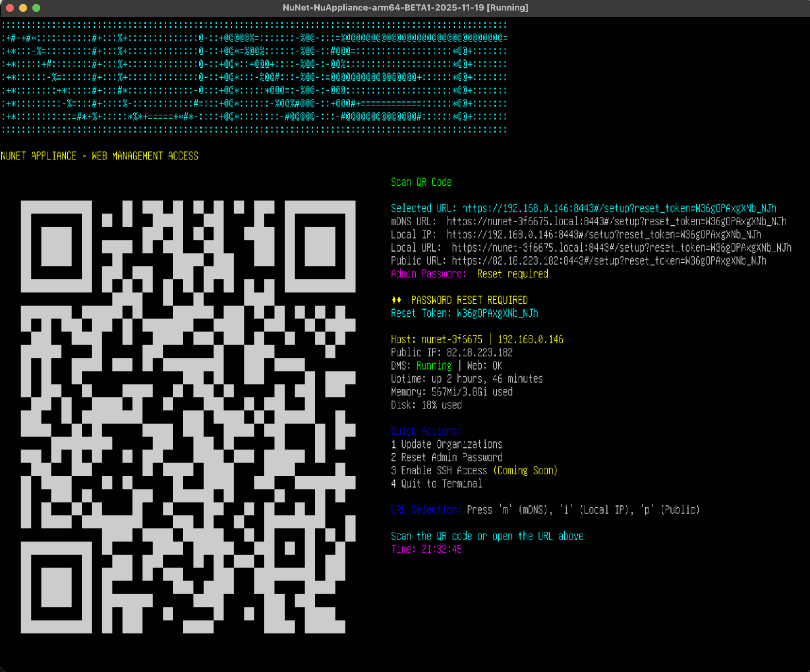Select quick action 4 Quit to Terminal

(x=436, y=484)
